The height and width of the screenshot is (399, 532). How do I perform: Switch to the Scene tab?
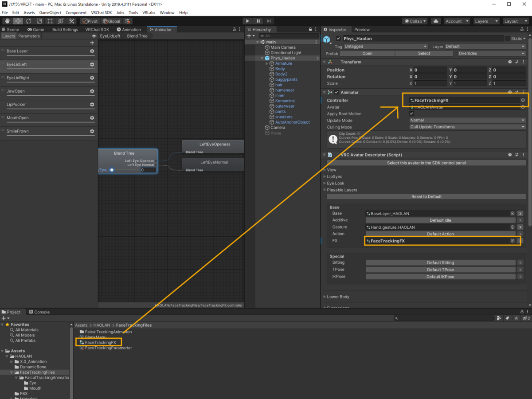(x=10, y=30)
